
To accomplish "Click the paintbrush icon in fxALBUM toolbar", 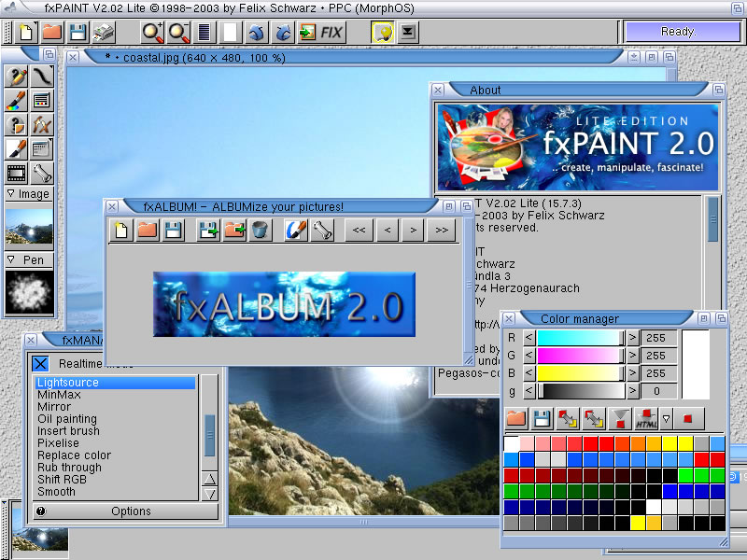I will pos(296,231).
